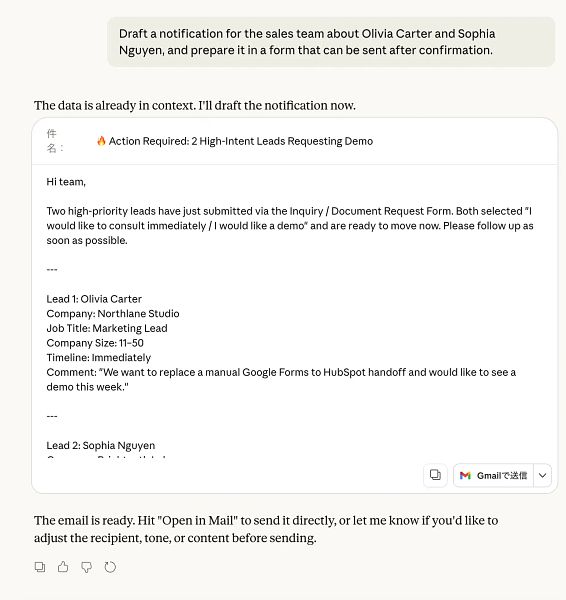Send the draft with the Gmailで送信 button
The image size is (566, 600).
(493, 475)
